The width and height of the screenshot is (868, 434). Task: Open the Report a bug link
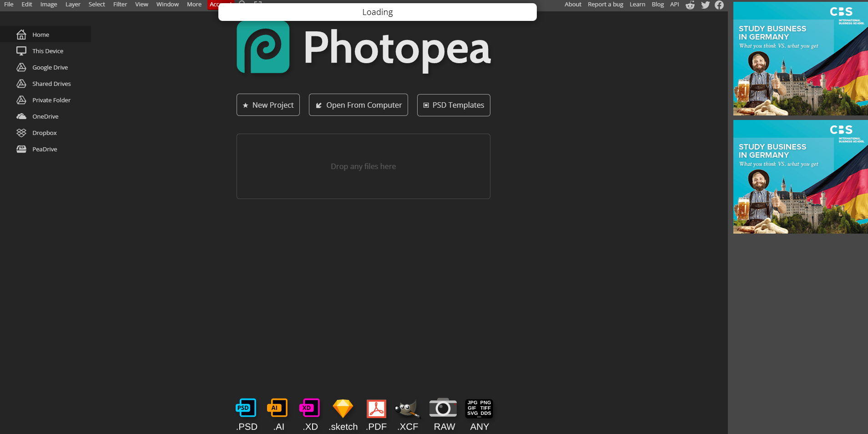coord(605,4)
